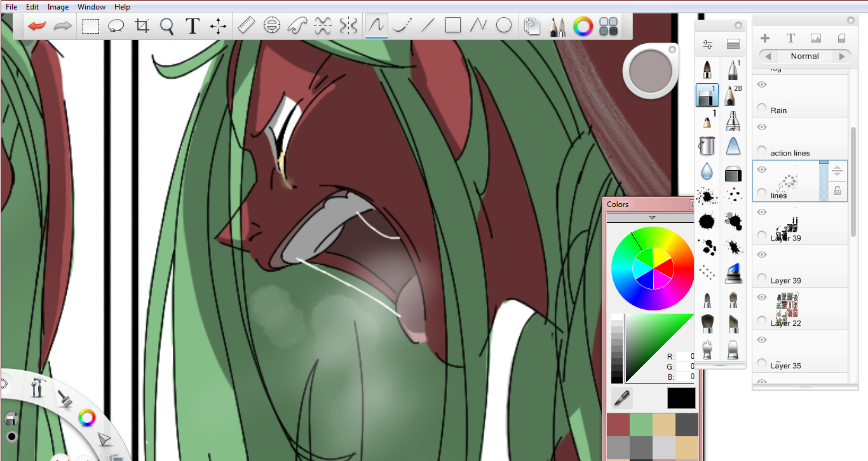Viewport: 868px width, 461px height.
Task: Select the Polyline draw style
Action: [478, 26]
